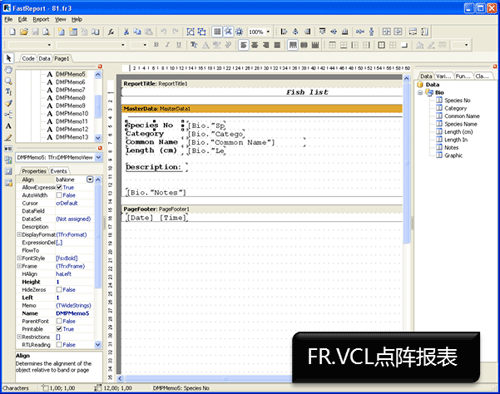Select the Text object (A) tool
This screenshot has height=394, width=500.
tap(9, 126)
